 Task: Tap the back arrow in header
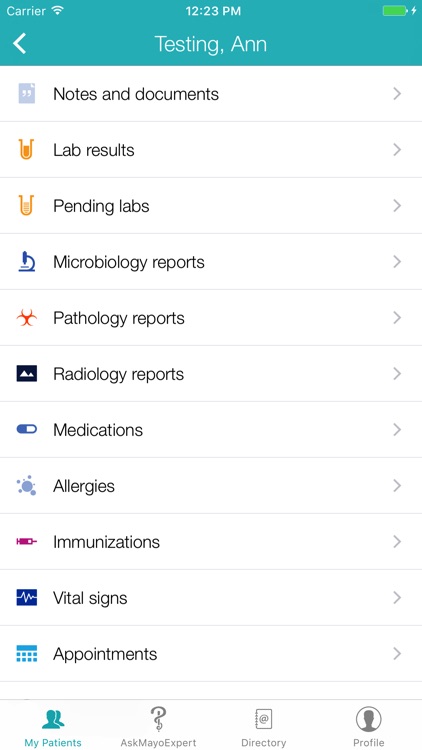pos(20,44)
